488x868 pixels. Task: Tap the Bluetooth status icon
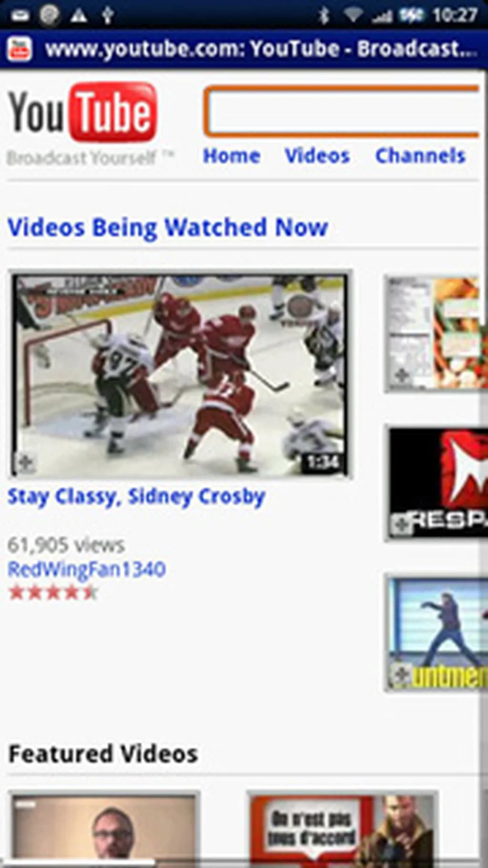point(324,15)
